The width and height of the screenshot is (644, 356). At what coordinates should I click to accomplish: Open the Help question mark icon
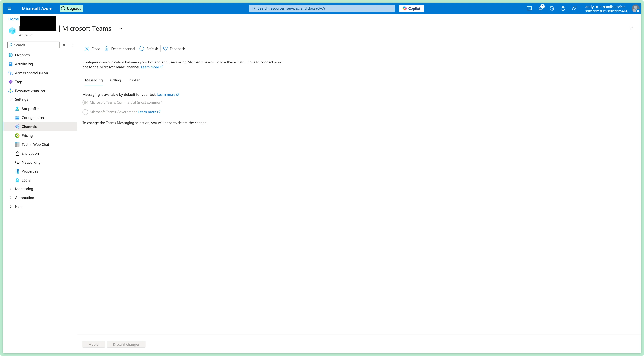(563, 8)
